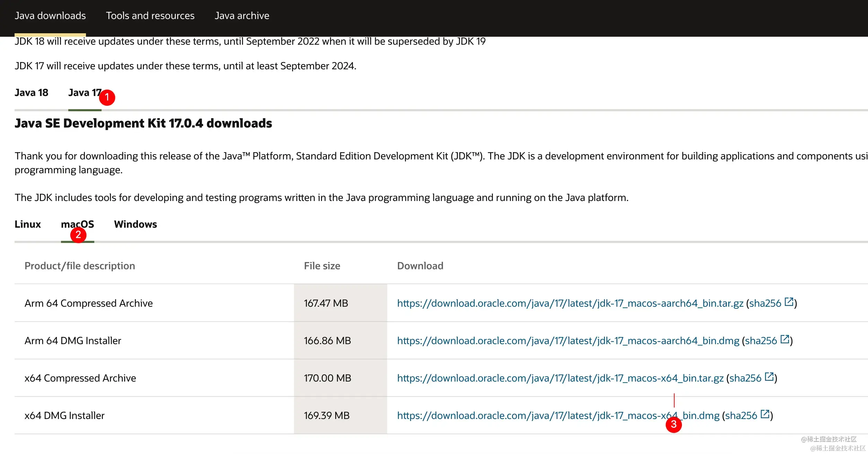
Task: Select the Java 17 tab
Action: [x=85, y=93]
